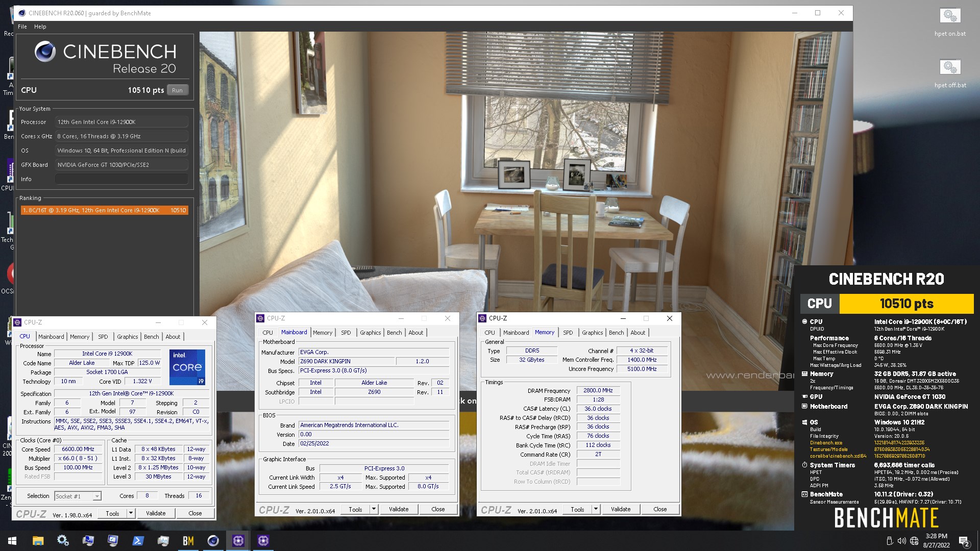
Task: Select the top ranking entry 12900K
Action: pos(105,210)
